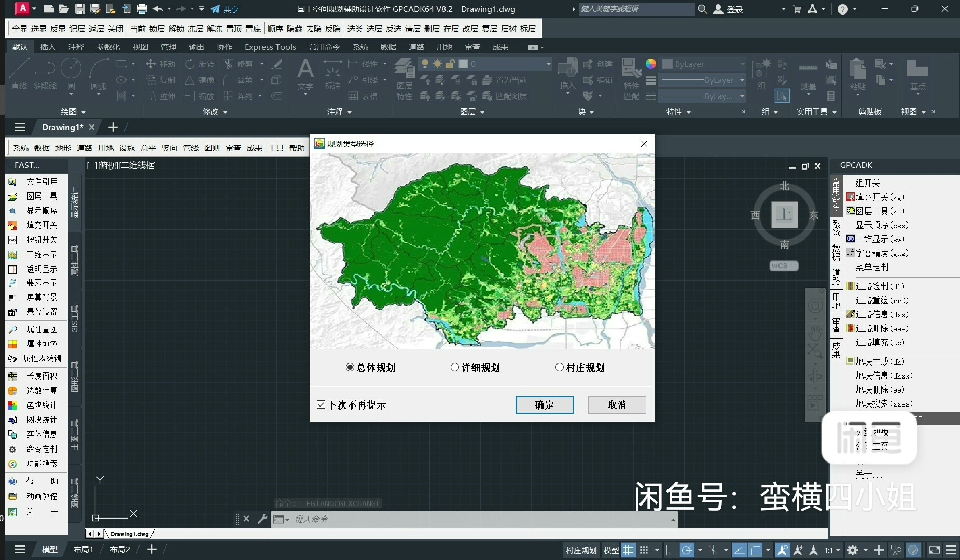
Task: Open the ByLayer color dropdown
Action: point(742,64)
